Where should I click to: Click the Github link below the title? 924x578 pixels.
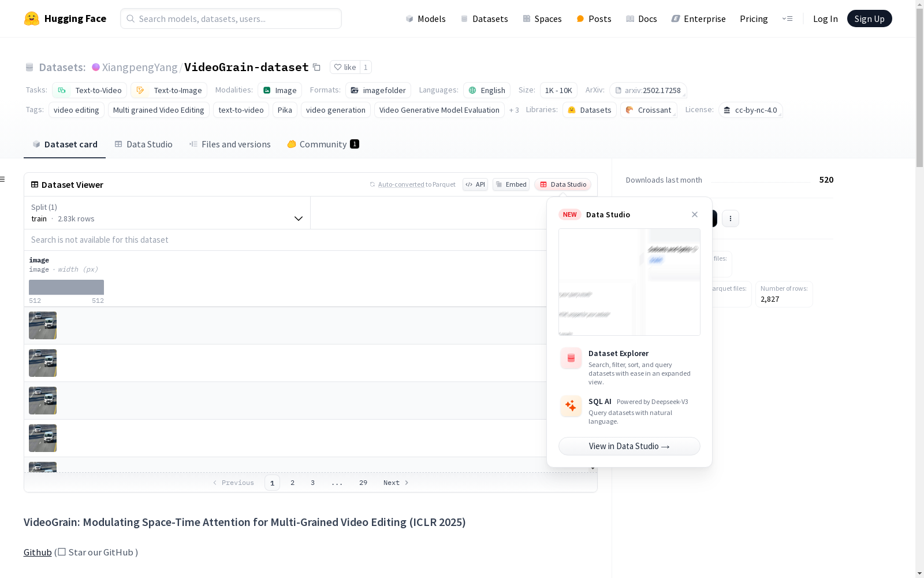tap(38, 552)
